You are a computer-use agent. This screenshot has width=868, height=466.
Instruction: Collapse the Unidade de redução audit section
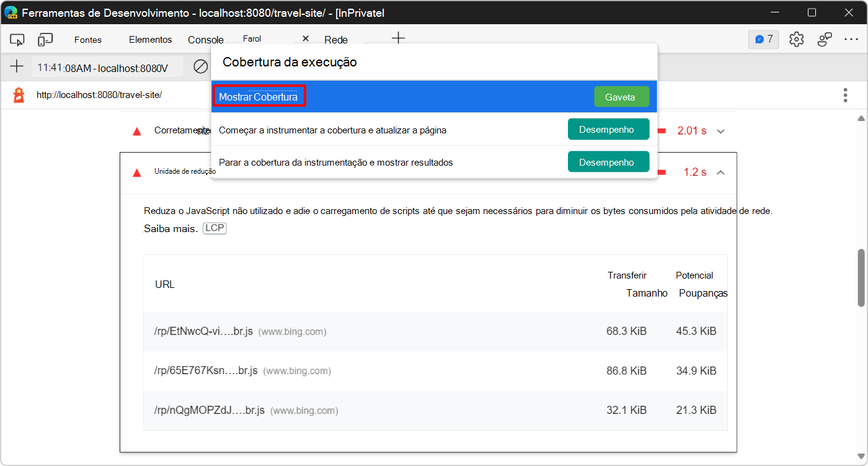tap(720, 172)
